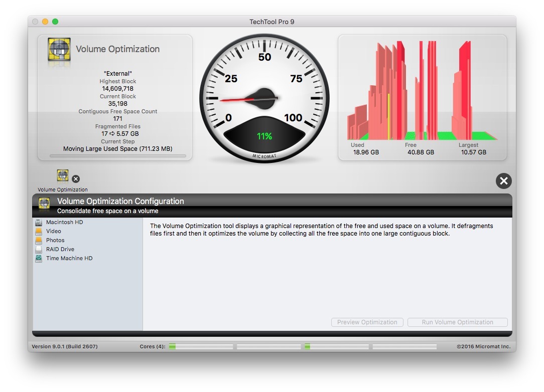Click the first CPU core usage bar
The height and width of the screenshot is (392, 544).
click(201, 346)
